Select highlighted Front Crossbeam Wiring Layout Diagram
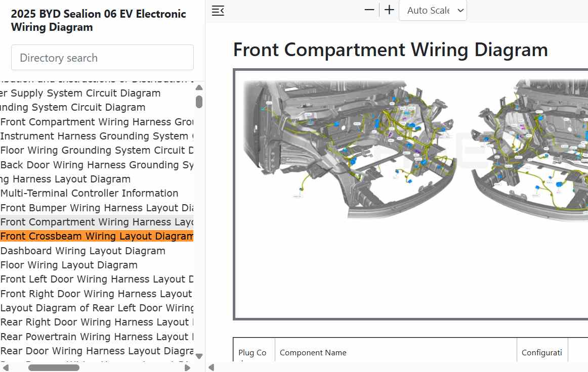This screenshot has height=372, width=588. click(x=97, y=237)
